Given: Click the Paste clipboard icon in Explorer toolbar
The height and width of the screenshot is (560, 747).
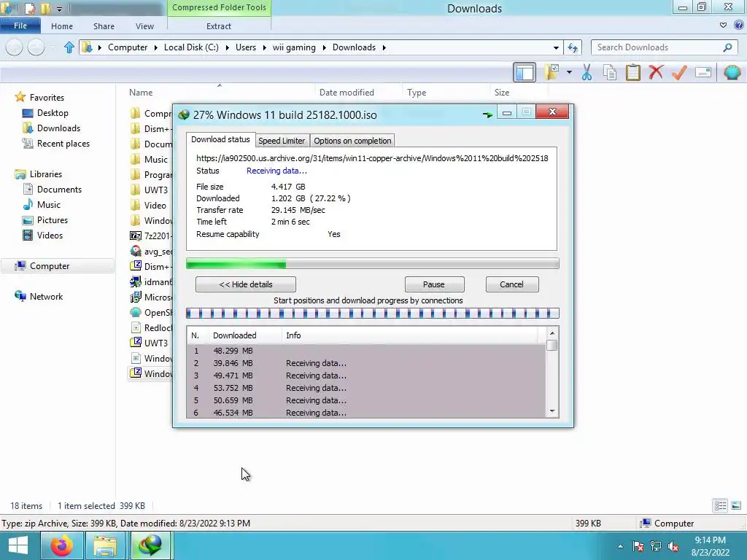Looking at the screenshot, I should point(632,72).
